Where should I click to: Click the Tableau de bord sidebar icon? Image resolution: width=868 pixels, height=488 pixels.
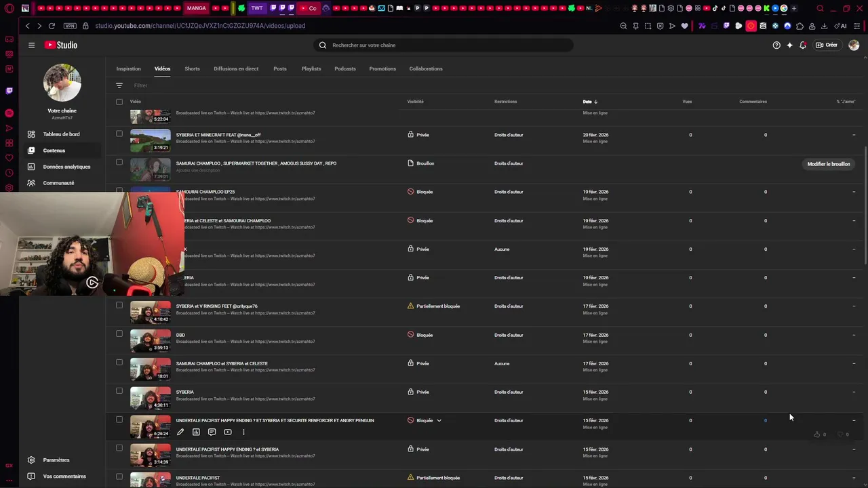[31, 134]
